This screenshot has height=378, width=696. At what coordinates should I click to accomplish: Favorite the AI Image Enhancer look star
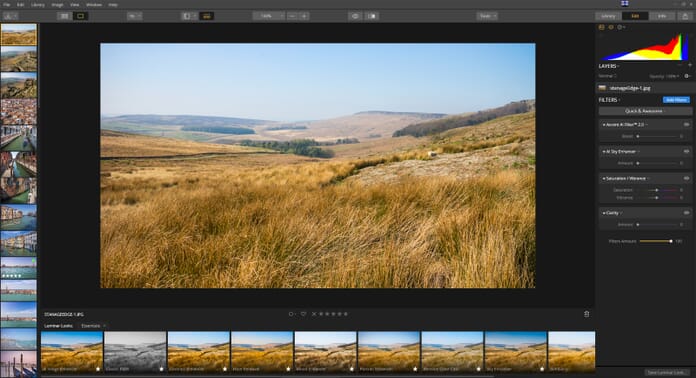[98, 369]
